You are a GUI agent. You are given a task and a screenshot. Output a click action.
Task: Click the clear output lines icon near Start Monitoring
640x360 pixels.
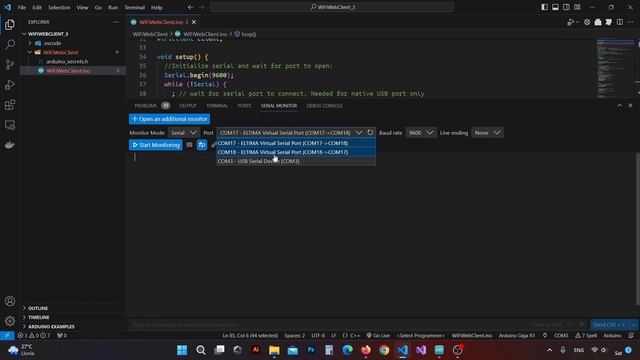tap(189, 145)
